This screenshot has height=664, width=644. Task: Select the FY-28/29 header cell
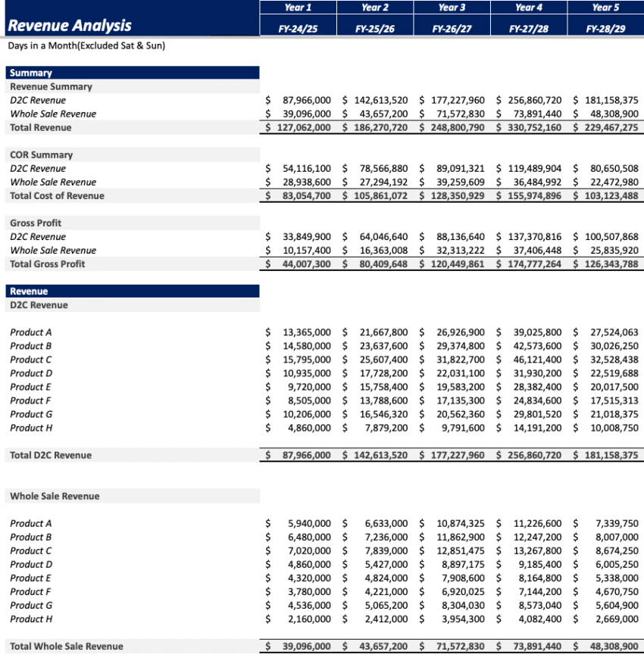coord(607,31)
